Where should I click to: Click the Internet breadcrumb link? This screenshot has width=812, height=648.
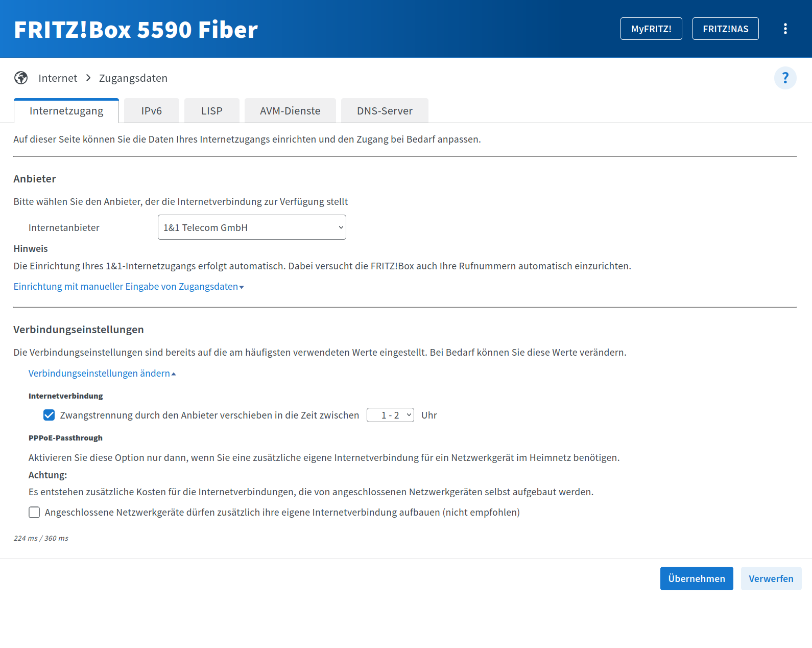(x=58, y=78)
